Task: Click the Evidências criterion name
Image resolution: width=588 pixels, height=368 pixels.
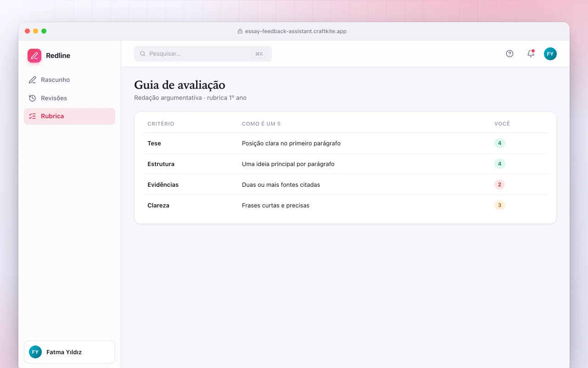Action: click(163, 185)
